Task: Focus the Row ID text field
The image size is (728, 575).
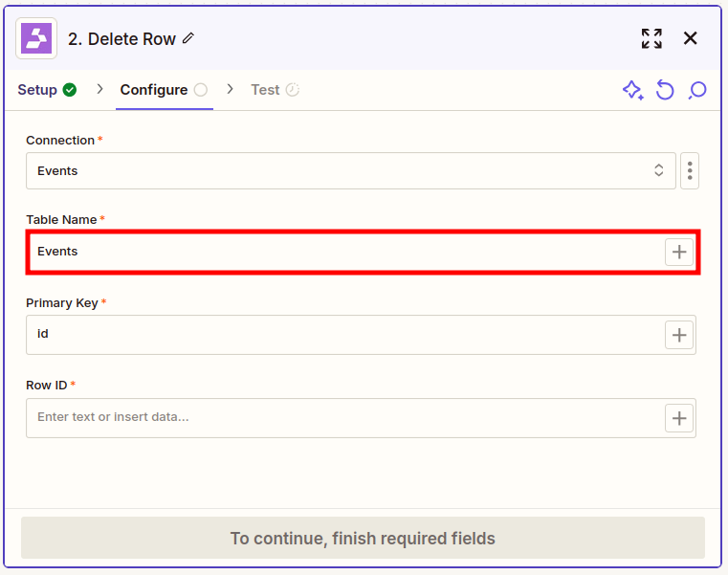Action: [346, 418]
